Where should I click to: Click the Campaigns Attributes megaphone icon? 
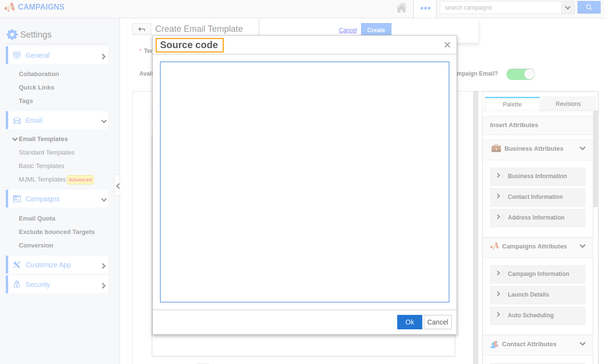click(x=494, y=246)
